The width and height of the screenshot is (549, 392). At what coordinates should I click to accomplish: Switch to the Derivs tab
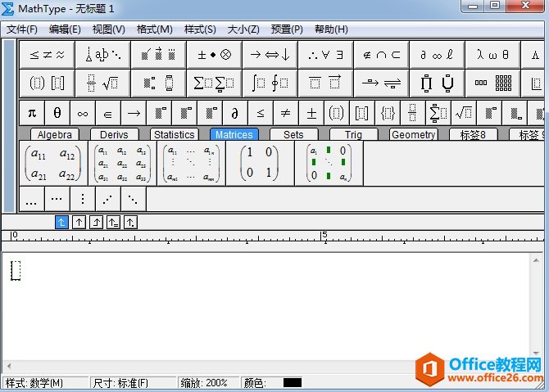[x=114, y=135]
